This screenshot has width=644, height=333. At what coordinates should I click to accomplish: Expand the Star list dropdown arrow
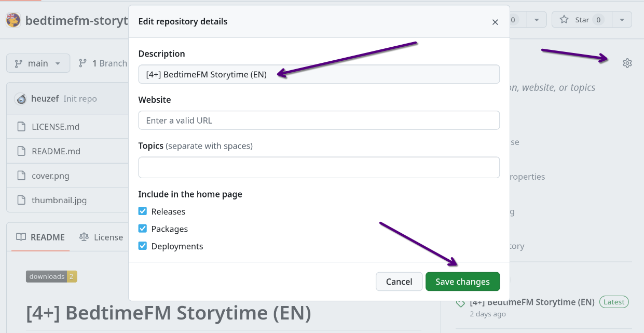pyautogui.click(x=622, y=20)
